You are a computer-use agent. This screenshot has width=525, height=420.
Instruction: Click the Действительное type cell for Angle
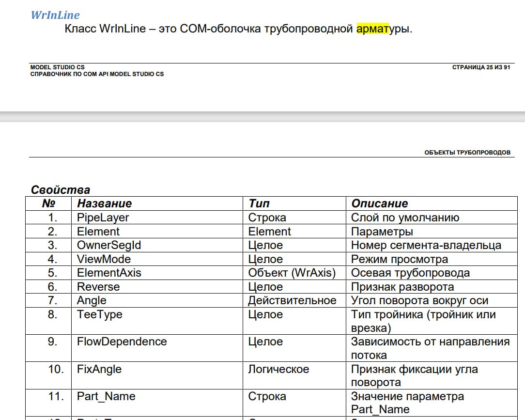tap(292, 300)
